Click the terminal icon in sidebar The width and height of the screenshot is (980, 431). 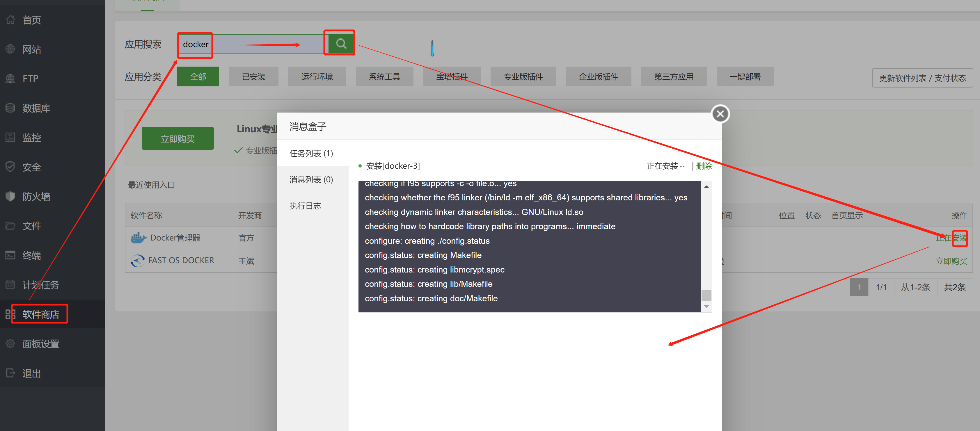10,255
